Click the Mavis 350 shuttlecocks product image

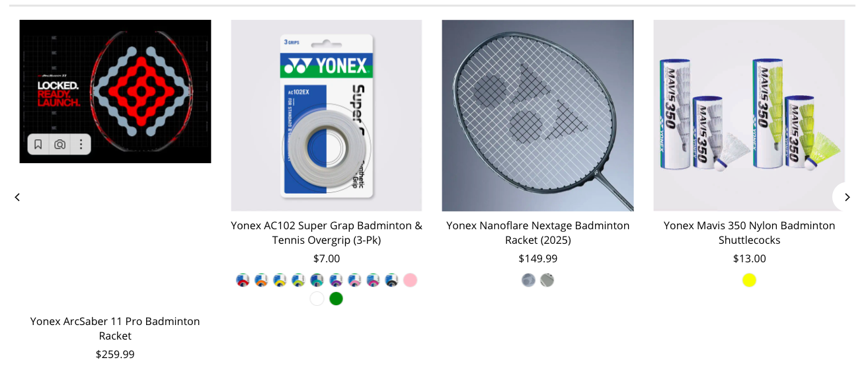(749, 116)
